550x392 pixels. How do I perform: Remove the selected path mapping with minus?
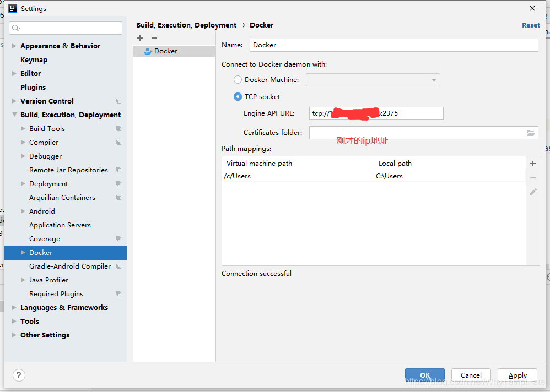[533, 178]
